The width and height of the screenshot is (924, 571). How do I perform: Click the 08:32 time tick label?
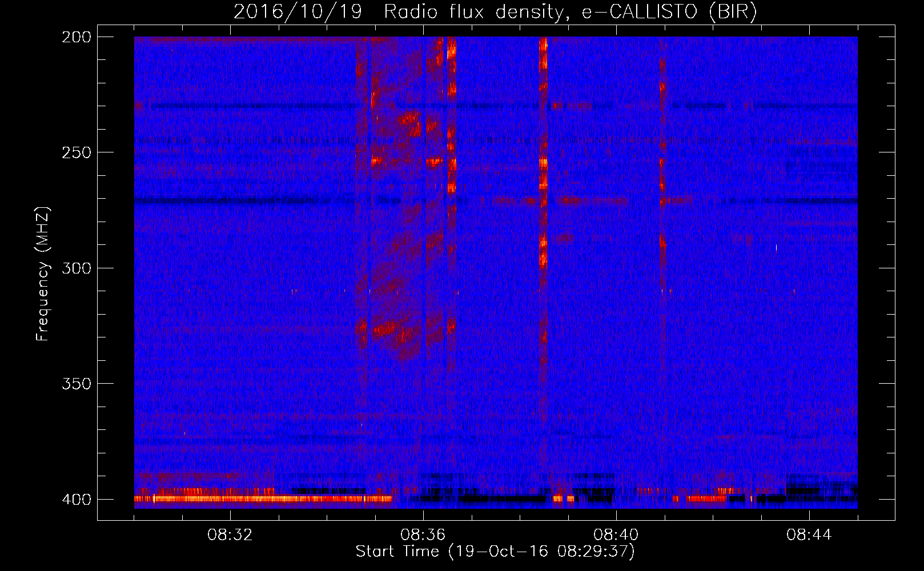click(230, 535)
